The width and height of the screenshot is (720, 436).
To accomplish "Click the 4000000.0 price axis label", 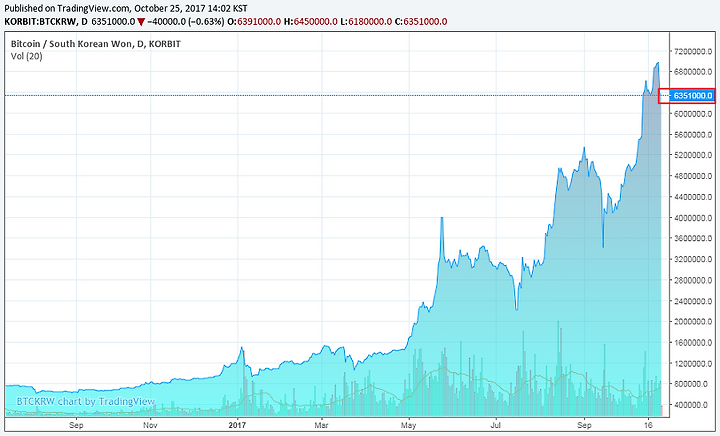I will coord(693,218).
